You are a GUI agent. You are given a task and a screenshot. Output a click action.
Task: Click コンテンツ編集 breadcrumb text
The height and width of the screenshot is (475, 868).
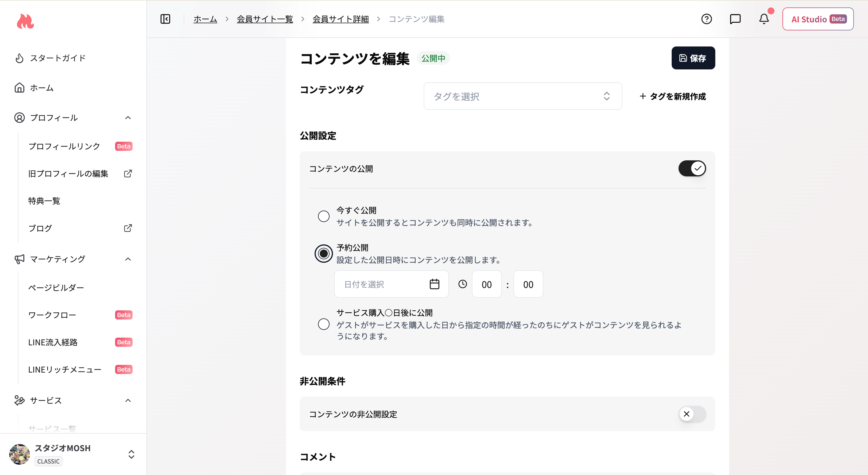[416, 19]
